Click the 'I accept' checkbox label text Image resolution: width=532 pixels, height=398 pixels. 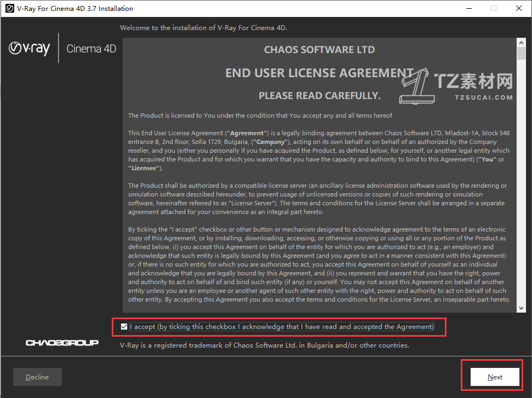(x=282, y=326)
